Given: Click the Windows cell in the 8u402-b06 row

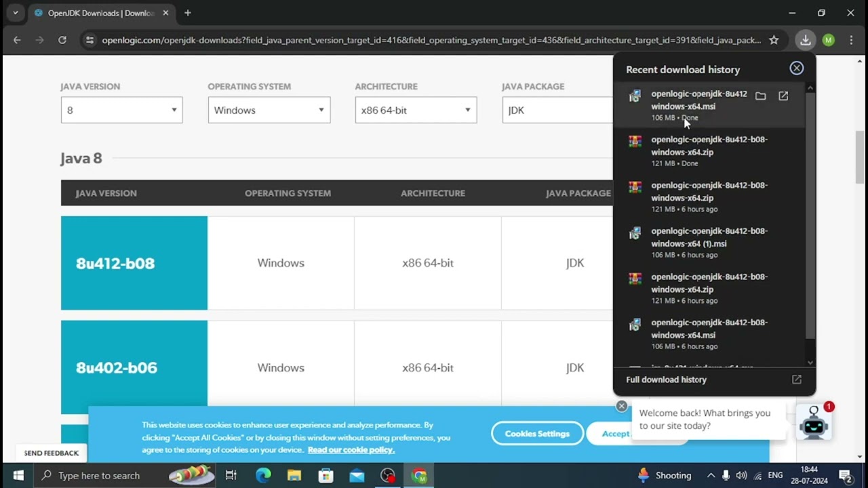Looking at the screenshot, I should point(281,367).
